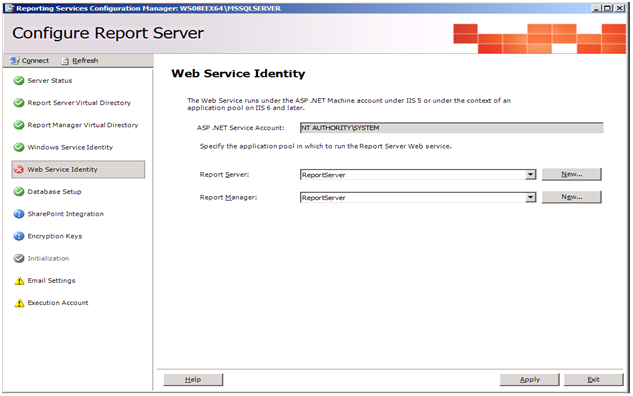Click New button next to Report Server
The image size is (633, 396).
571,174
